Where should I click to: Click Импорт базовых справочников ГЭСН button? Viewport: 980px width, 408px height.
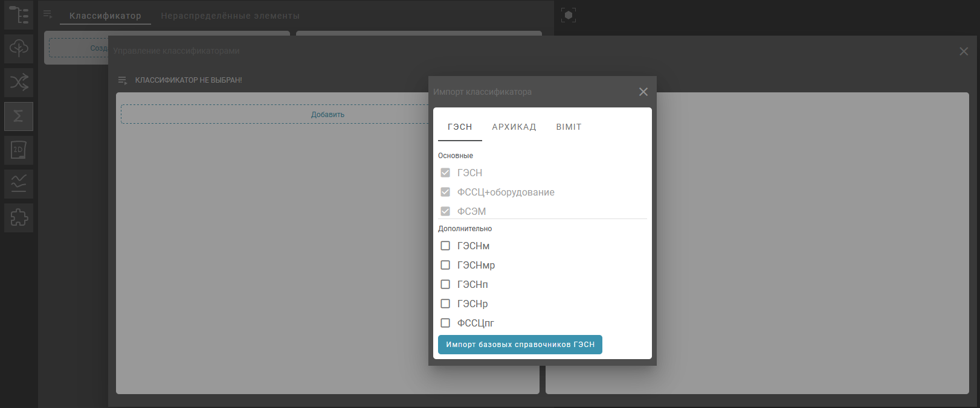click(520, 345)
